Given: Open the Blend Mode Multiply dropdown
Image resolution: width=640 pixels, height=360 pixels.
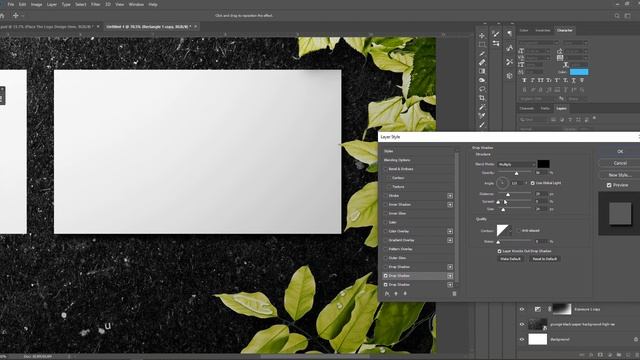Looking at the screenshot, I should pyautogui.click(x=516, y=164).
